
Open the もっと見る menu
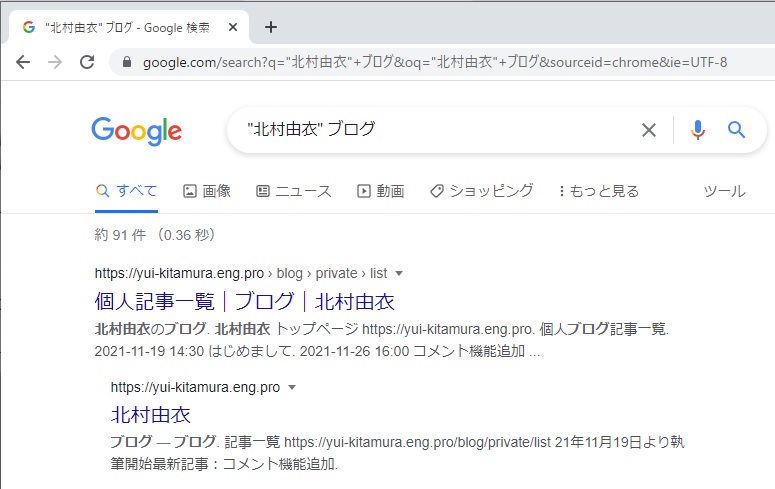point(599,191)
